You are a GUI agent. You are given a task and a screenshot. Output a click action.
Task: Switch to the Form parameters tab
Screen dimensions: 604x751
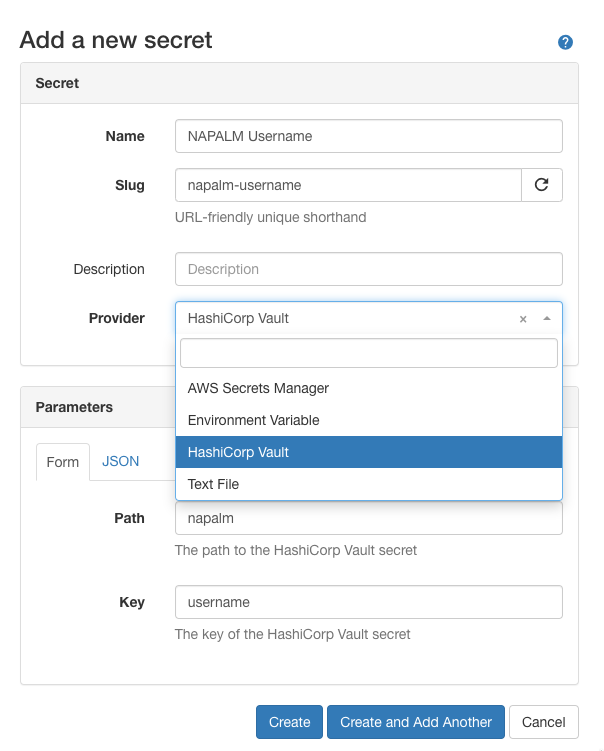click(x=63, y=462)
